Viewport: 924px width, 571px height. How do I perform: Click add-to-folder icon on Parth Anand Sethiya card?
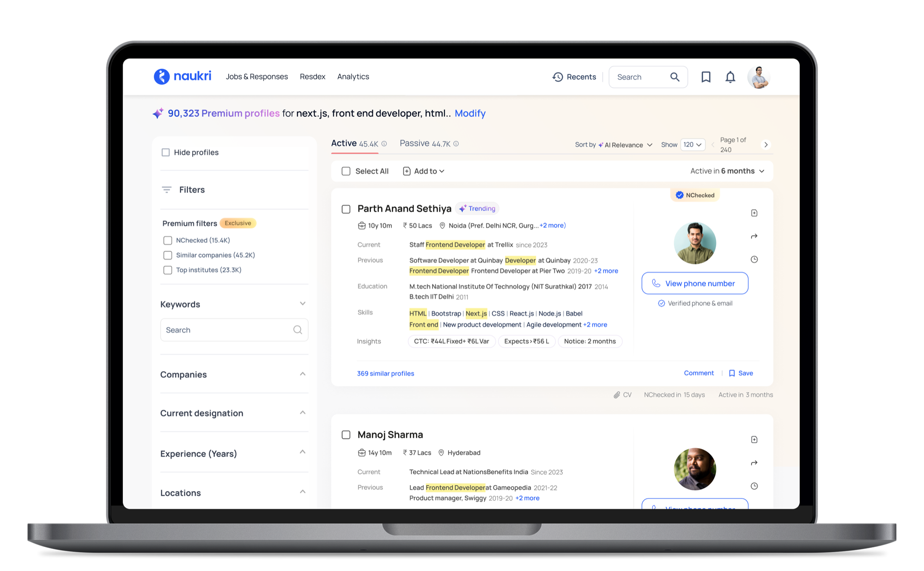point(754,213)
